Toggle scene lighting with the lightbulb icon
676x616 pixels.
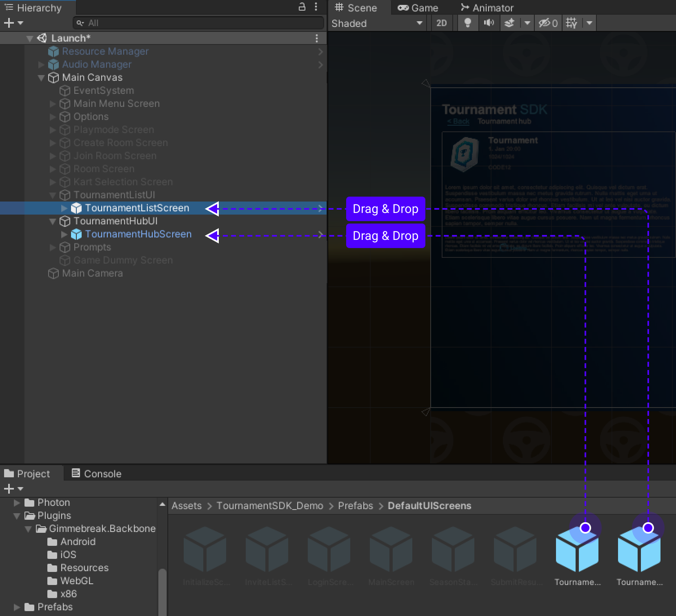(x=468, y=23)
